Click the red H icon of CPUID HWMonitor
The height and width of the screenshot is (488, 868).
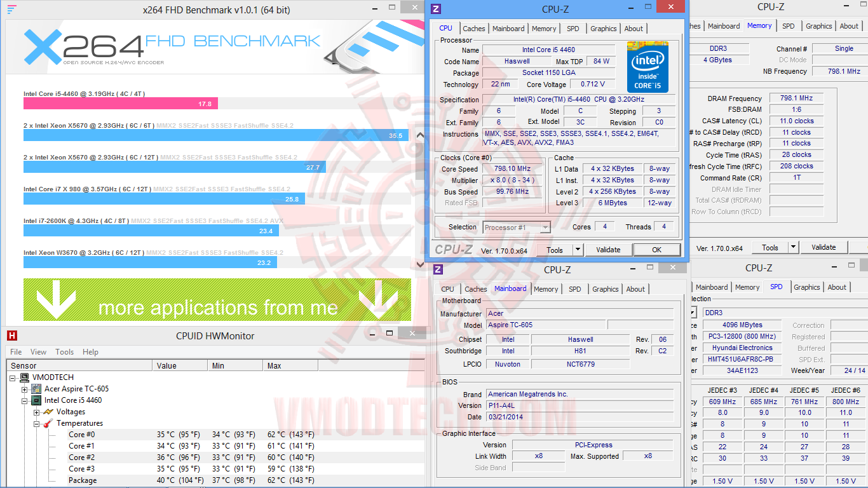pyautogui.click(x=11, y=335)
